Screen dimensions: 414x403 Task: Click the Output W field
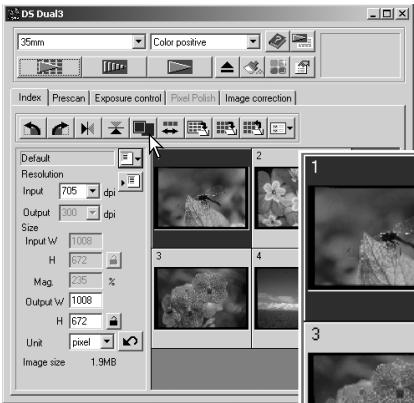coord(86,301)
